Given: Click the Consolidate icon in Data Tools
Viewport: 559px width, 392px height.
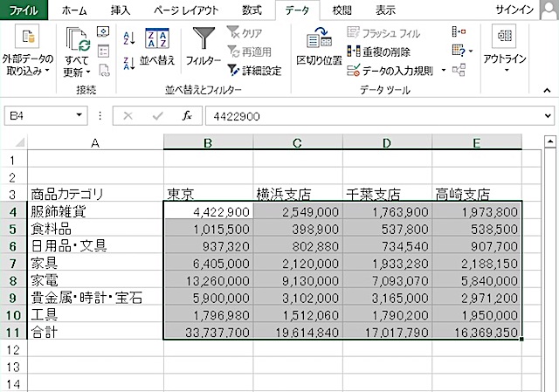Looking at the screenshot, I should coord(459,31).
